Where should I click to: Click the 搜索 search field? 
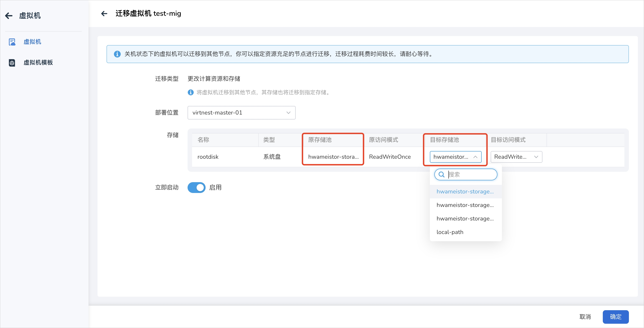pos(466,174)
